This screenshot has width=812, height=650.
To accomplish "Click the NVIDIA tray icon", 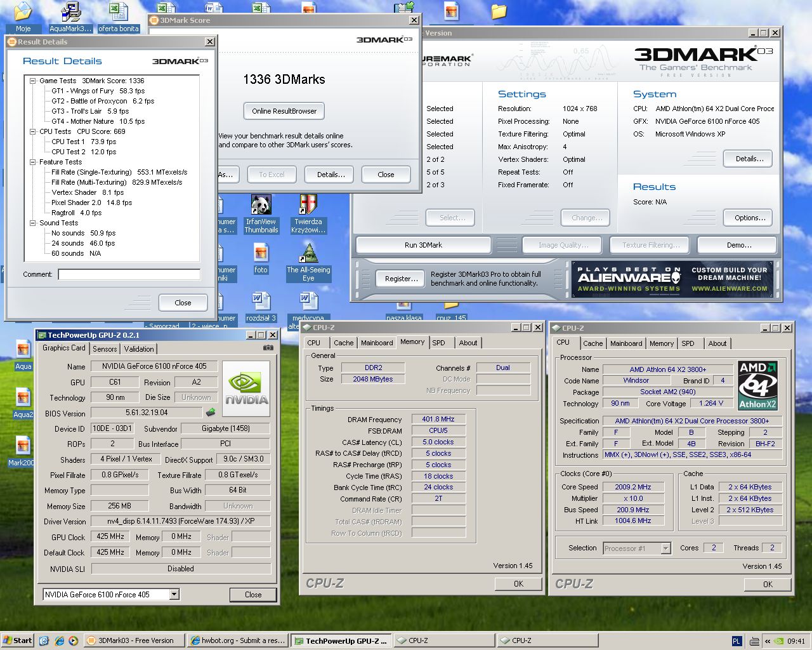I will coord(780,641).
